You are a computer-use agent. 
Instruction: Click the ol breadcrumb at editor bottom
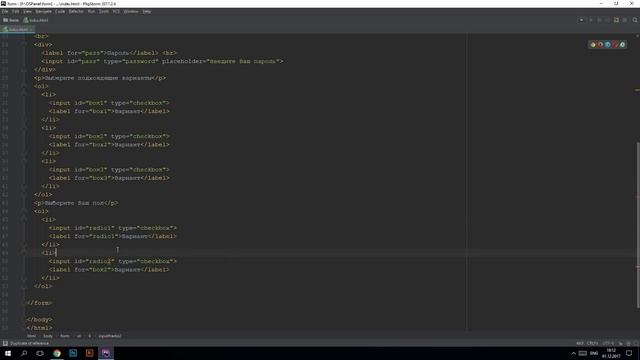click(x=79, y=336)
